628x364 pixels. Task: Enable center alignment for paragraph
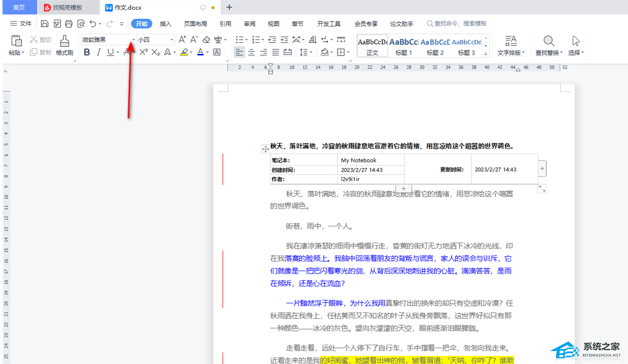pos(251,52)
